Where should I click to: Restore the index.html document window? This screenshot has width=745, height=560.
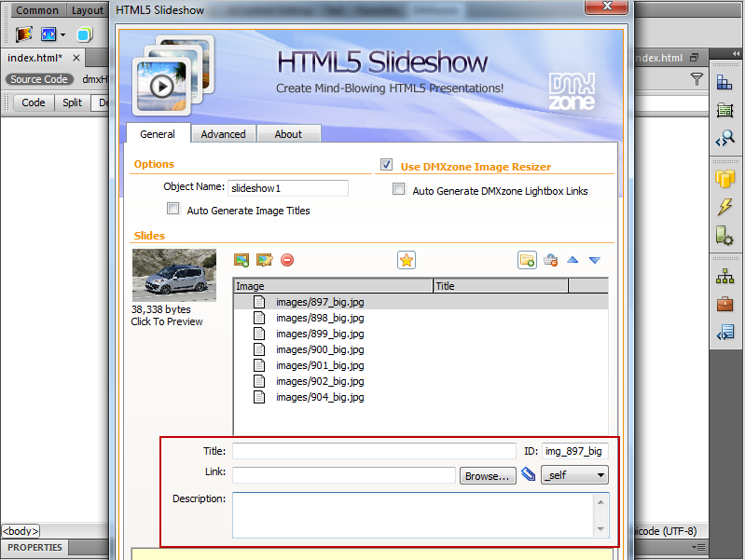(694, 58)
